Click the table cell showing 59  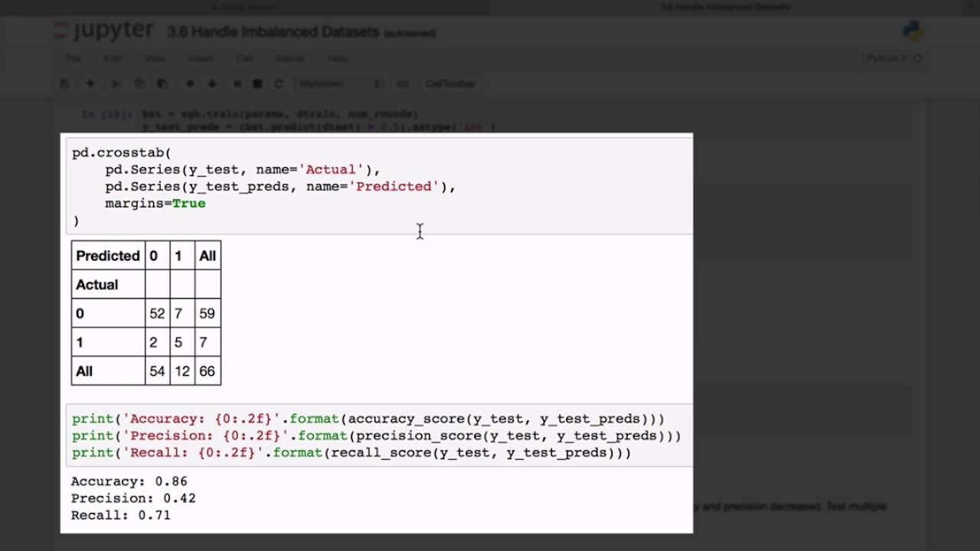click(x=207, y=314)
